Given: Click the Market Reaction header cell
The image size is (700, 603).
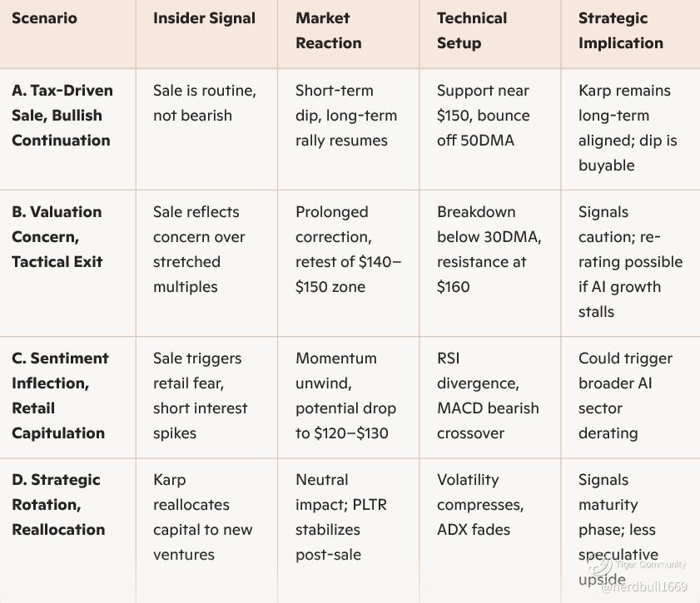Looking at the screenshot, I should click(x=329, y=30).
